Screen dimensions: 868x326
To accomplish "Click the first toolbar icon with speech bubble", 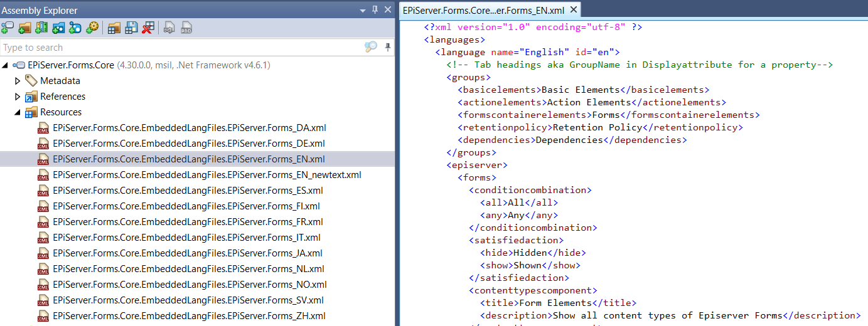I will 8,28.
